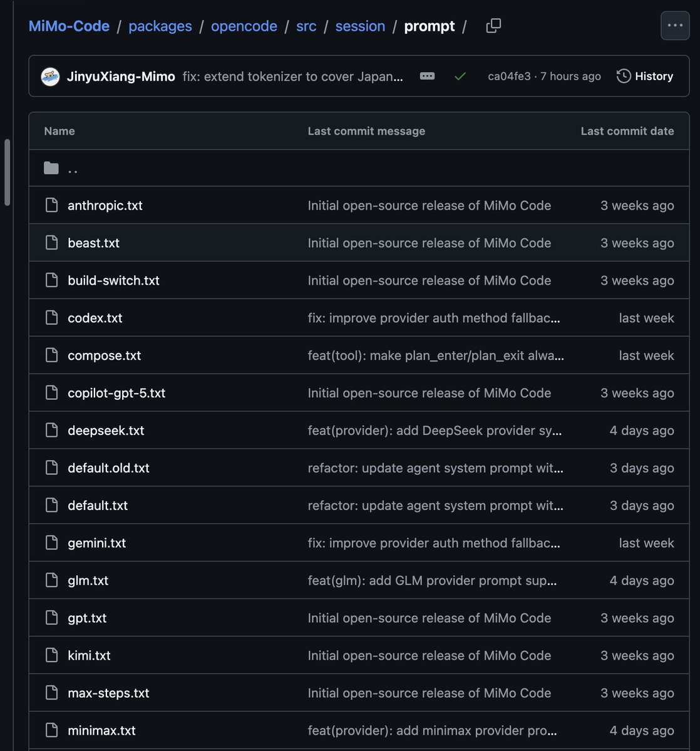Navigate to MiMo-Code breadcrumb root
The width and height of the screenshot is (700, 751).
point(69,26)
